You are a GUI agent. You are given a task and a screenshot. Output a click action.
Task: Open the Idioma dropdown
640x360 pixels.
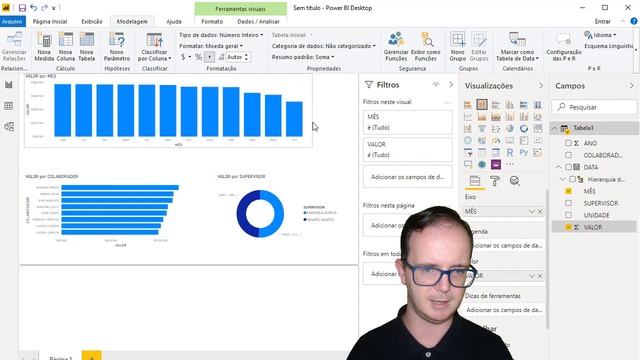[x=600, y=35]
